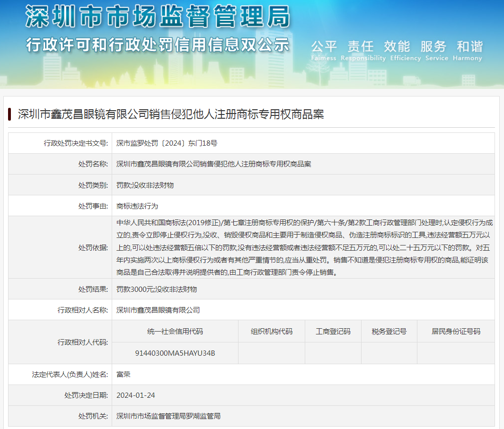Click the 深圳市市场监督管理局罗湖监管局 authority value

[168, 416]
